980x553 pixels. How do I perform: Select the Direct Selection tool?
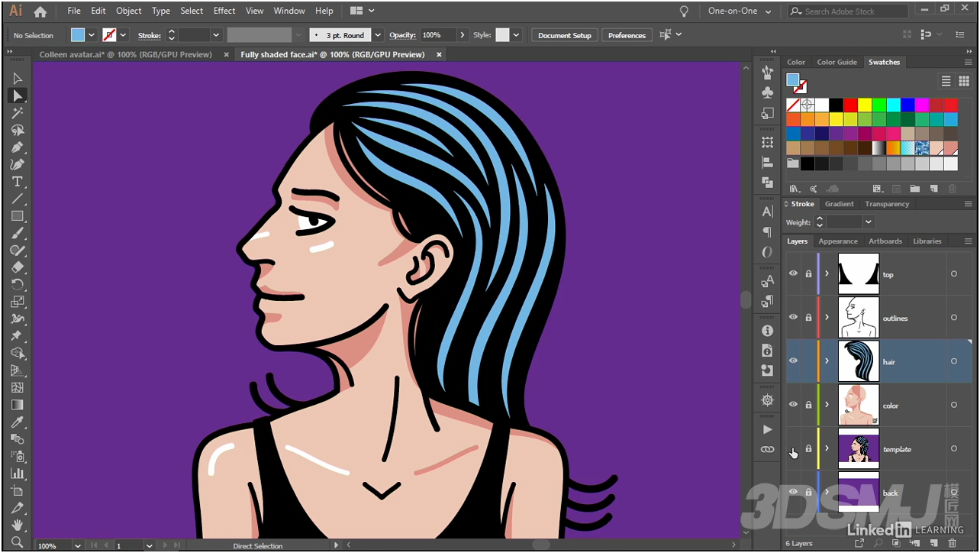pyautogui.click(x=17, y=95)
